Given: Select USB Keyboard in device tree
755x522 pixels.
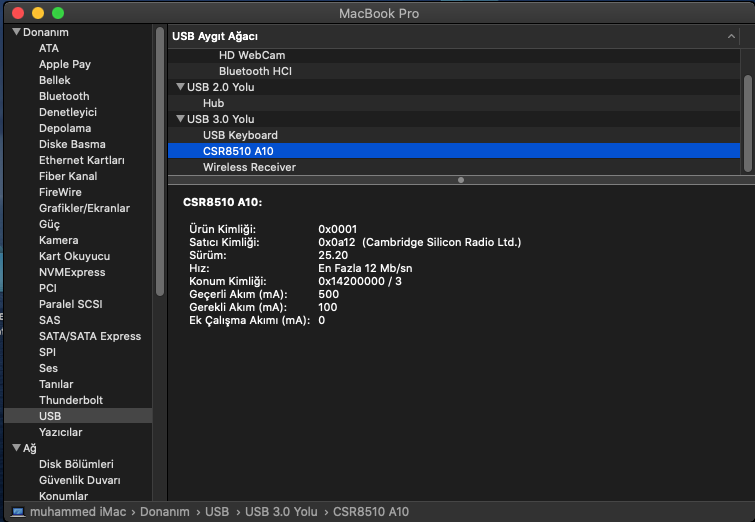Looking at the screenshot, I should 240,135.
